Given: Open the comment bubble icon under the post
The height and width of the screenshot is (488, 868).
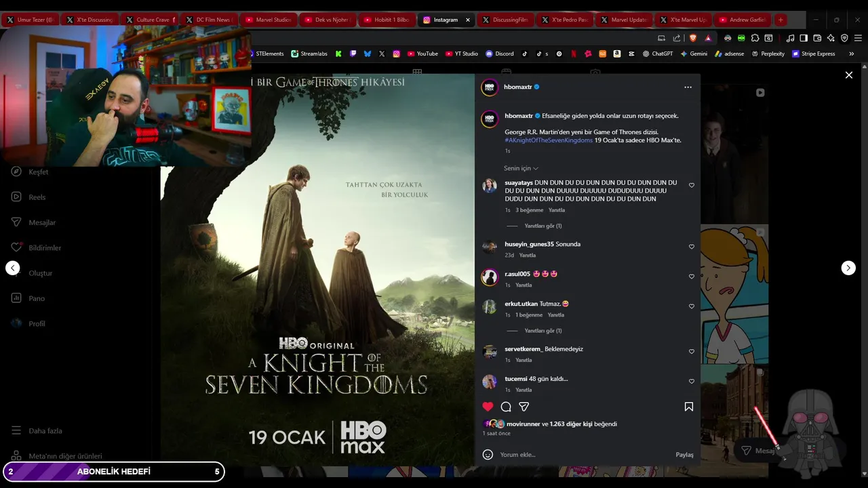Looking at the screenshot, I should (x=506, y=407).
